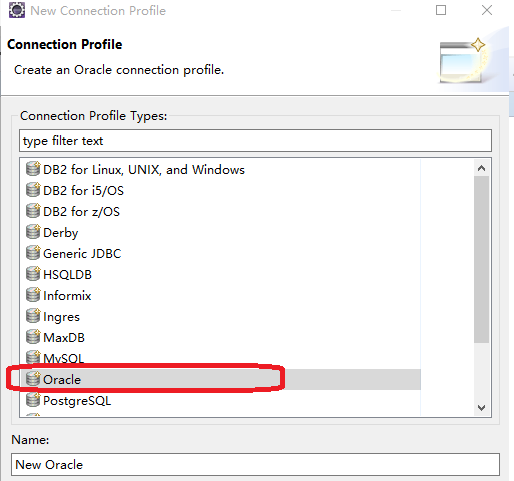The width and height of the screenshot is (514, 481).
Task: Click the list scrollbar up arrow
Action: pyautogui.click(x=481, y=168)
